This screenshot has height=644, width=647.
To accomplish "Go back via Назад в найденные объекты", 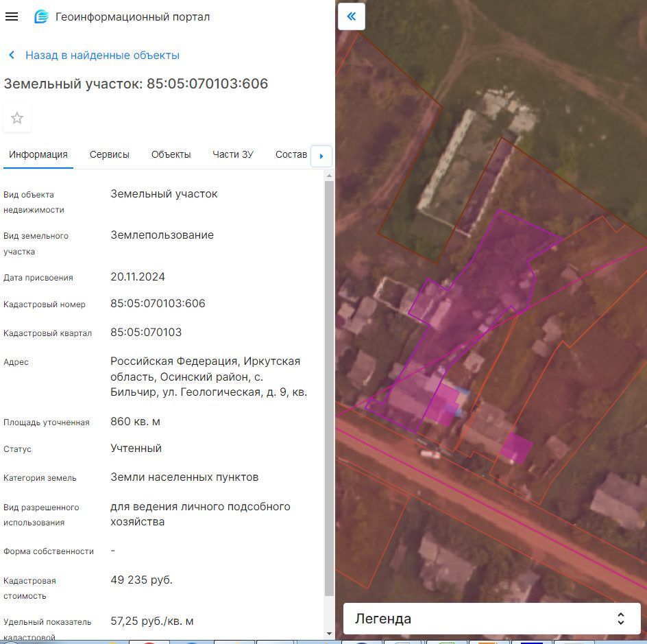I will pos(102,56).
